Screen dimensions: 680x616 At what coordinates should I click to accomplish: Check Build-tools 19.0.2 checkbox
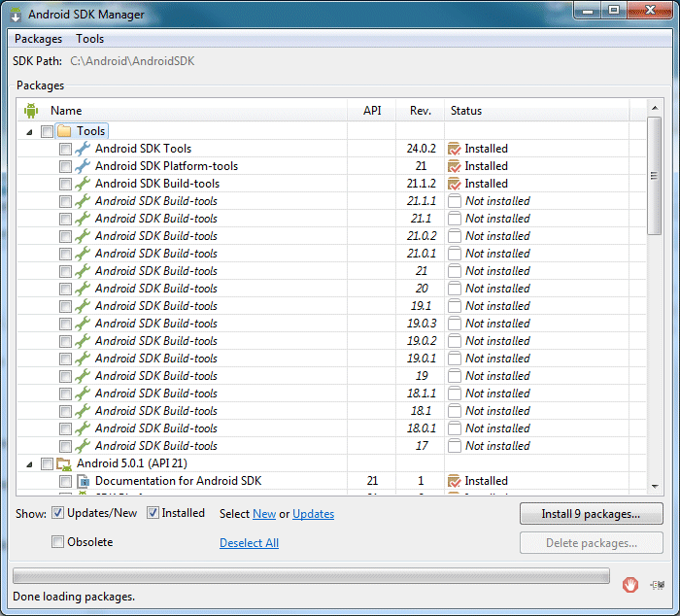65,341
